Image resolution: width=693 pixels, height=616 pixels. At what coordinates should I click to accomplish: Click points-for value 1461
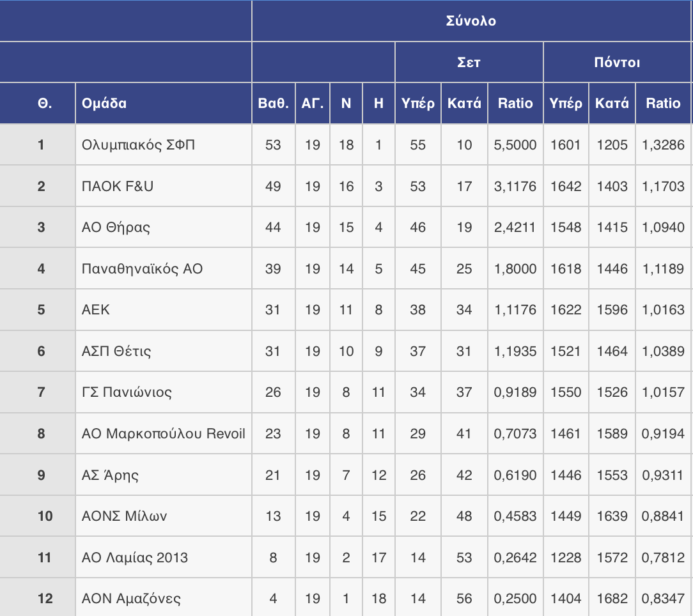click(x=566, y=433)
